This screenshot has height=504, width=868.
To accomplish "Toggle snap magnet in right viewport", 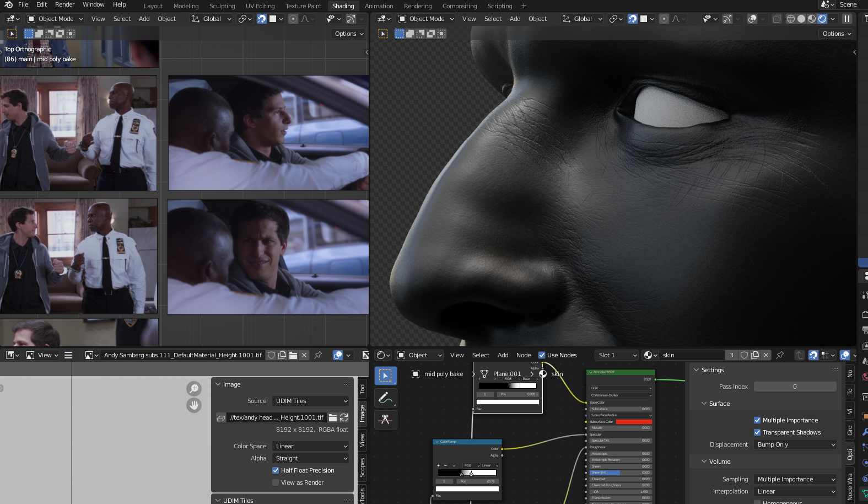I will point(633,19).
